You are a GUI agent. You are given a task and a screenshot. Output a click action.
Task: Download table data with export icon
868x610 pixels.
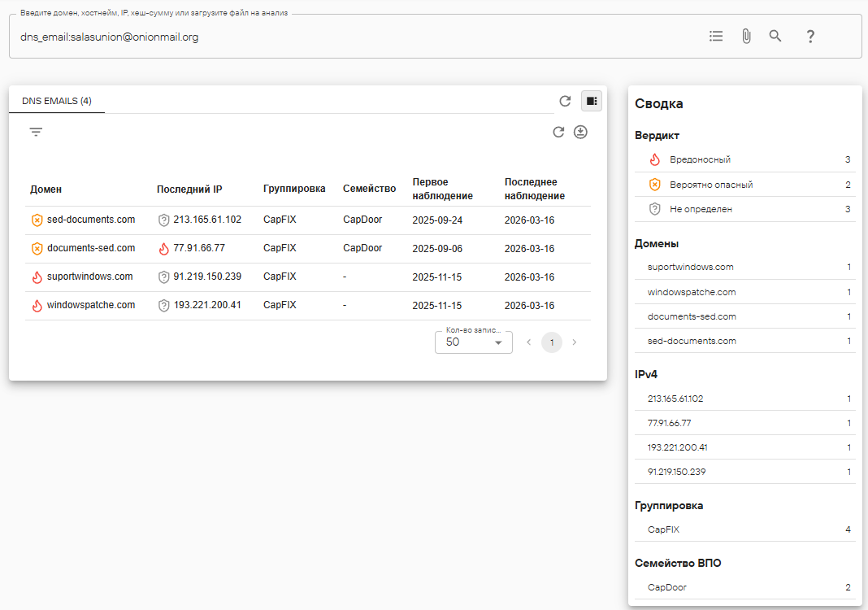coord(580,132)
